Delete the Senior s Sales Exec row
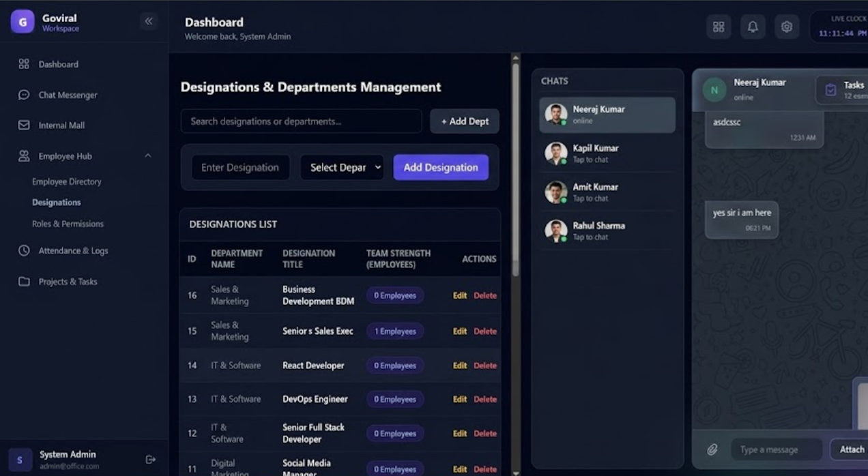 point(485,331)
